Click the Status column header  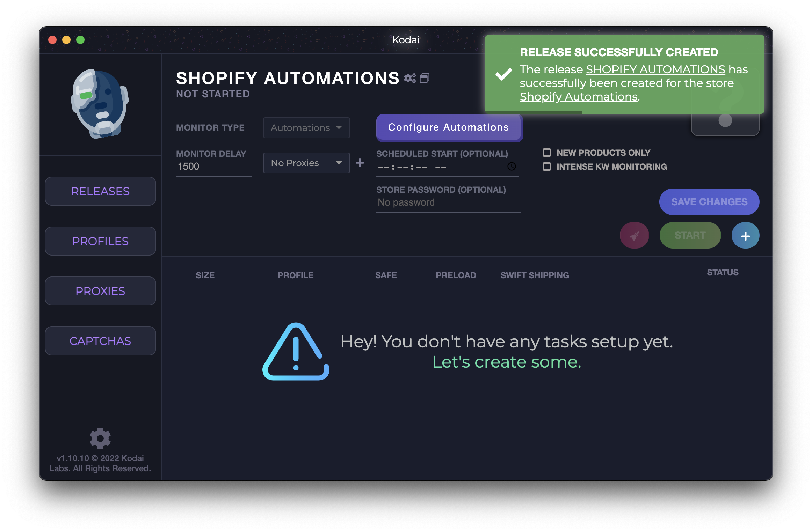pyautogui.click(x=723, y=272)
